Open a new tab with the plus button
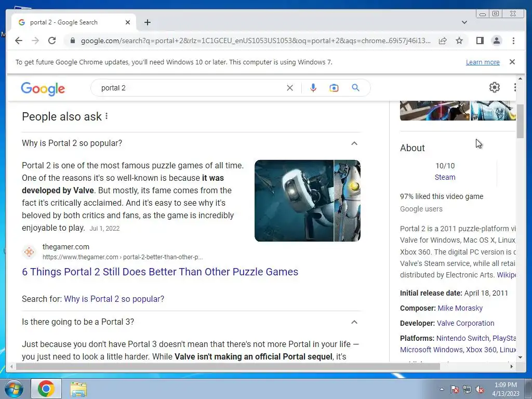 coord(147,22)
